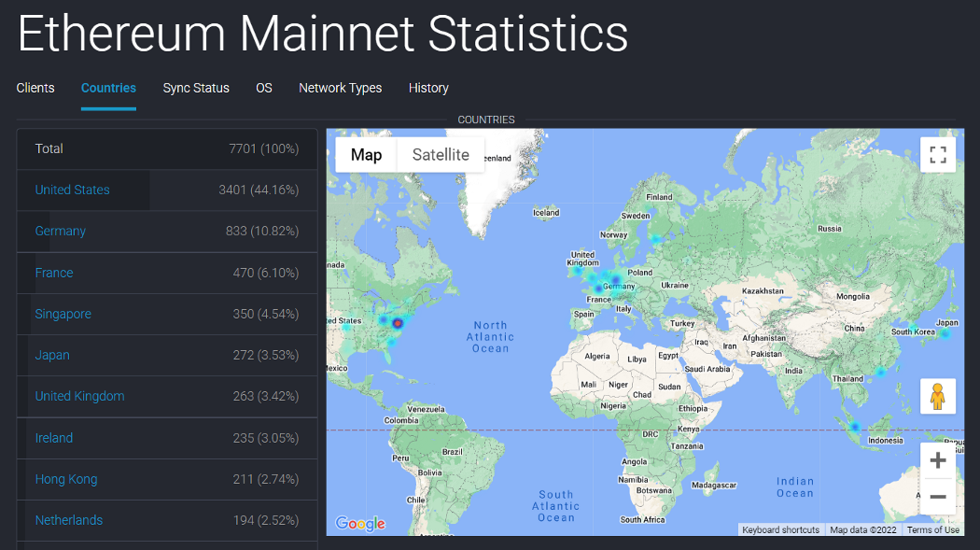Image resolution: width=980 pixels, height=550 pixels.
Task: Select Singapore in the countries list
Action: tap(63, 314)
